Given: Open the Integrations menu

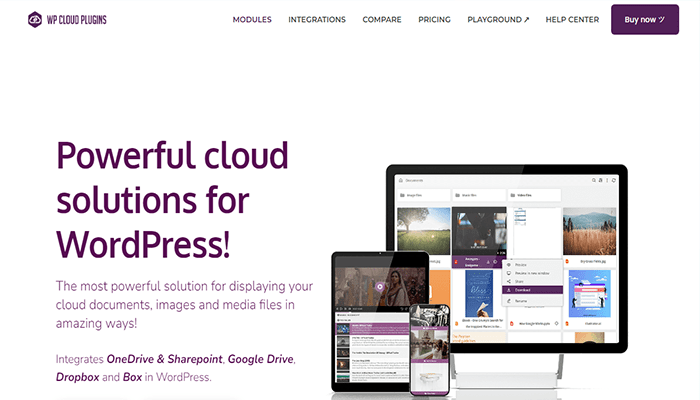Looking at the screenshot, I should [317, 20].
